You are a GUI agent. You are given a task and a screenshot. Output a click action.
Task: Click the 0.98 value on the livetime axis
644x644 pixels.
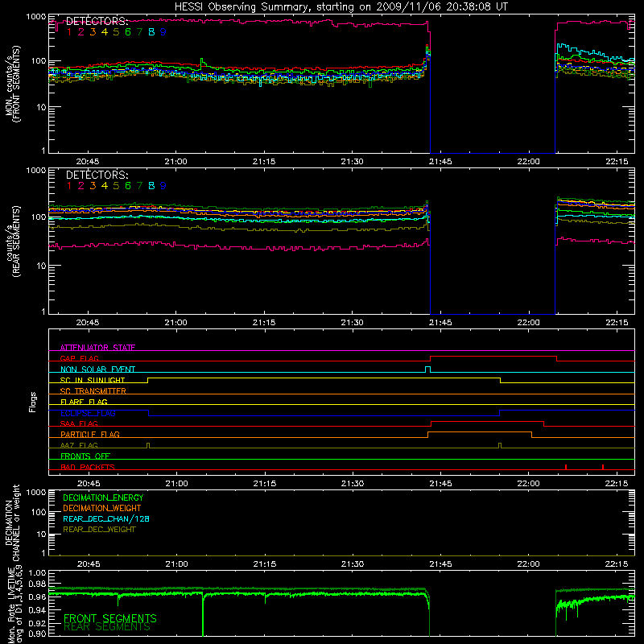click(38, 584)
